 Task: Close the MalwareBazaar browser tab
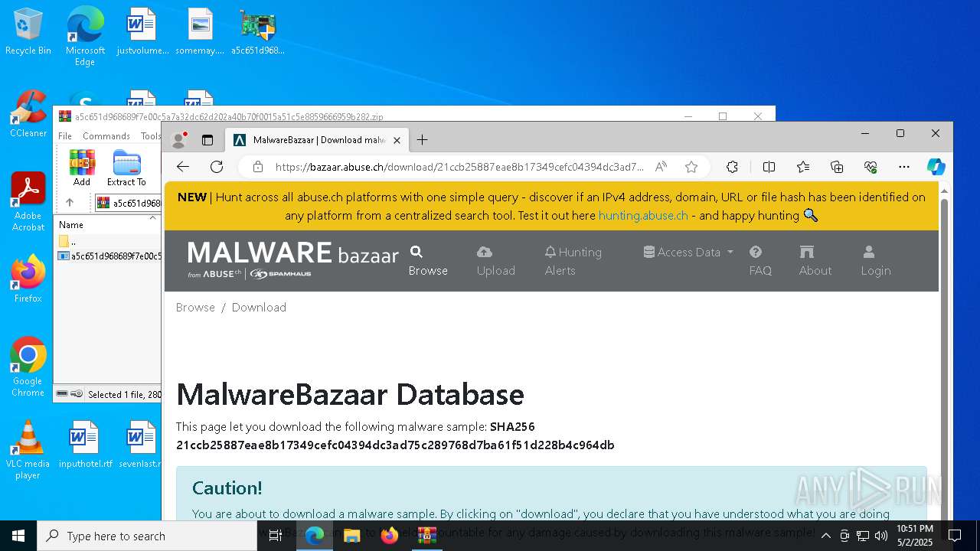pyautogui.click(x=397, y=140)
